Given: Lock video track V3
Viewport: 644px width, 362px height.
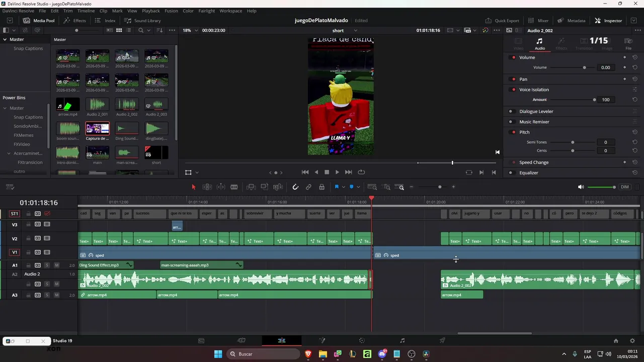Looking at the screenshot, I should click(x=28, y=224).
